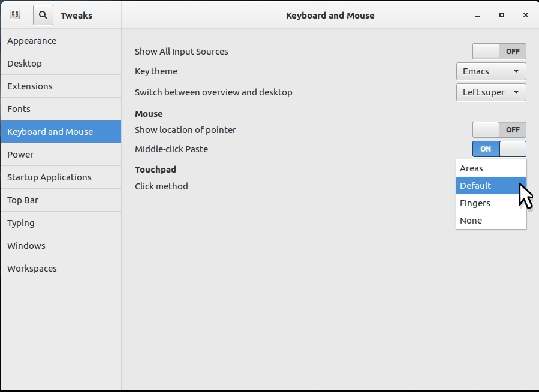The width and height of the screenshot is (539, 392).
Task: Close the Keyboard and Mouse window
Action: pos(526,16)
